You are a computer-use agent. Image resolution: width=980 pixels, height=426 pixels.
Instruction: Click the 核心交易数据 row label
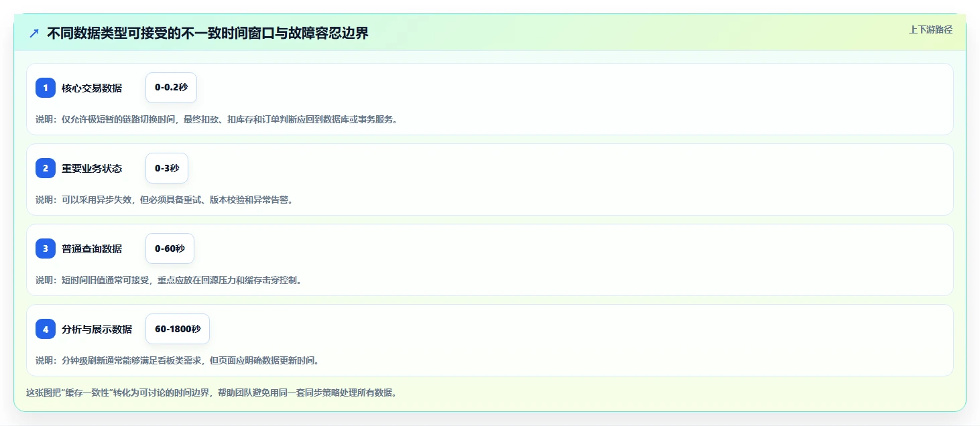point(92,88)
